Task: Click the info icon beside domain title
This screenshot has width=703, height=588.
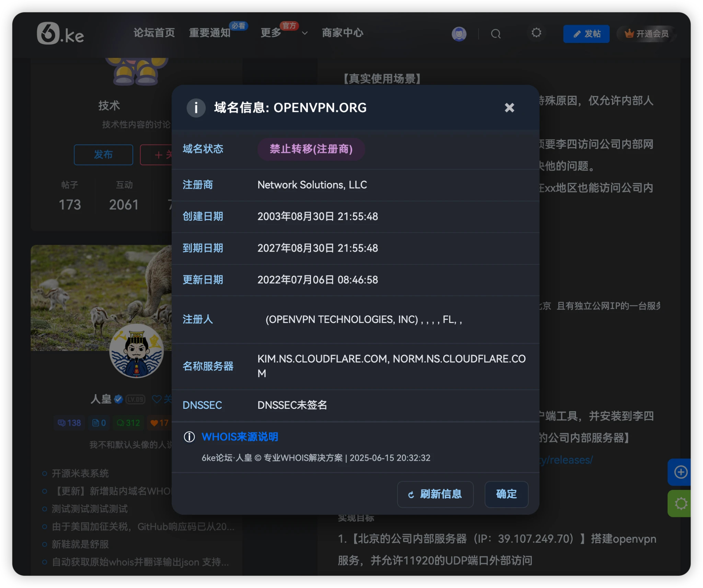Action: click(196, 108)
